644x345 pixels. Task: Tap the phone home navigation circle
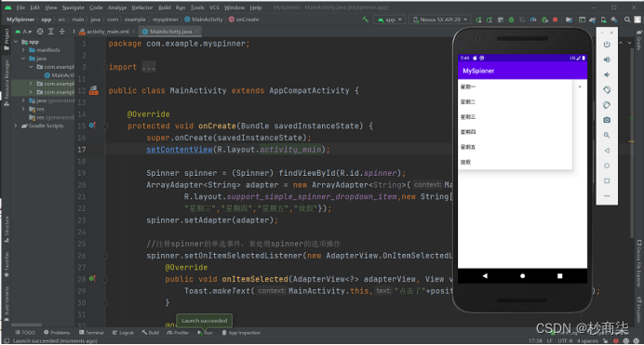[522, 276]
